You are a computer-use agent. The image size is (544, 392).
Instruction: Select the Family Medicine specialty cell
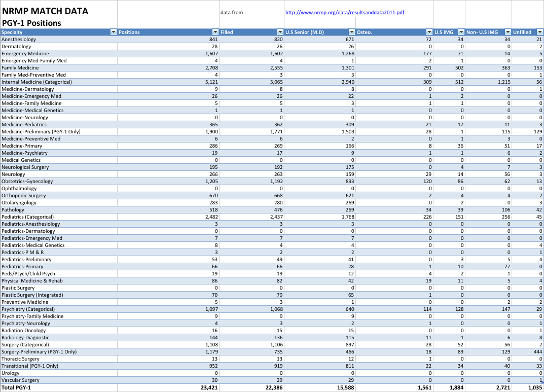point(59,68)
